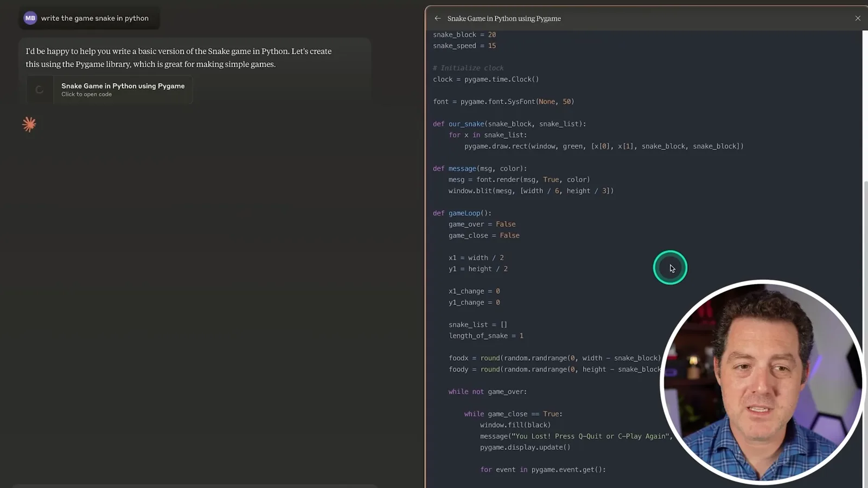Click the line 'game_close = False'
Viewport: 868px width, 488px height.
484,235
